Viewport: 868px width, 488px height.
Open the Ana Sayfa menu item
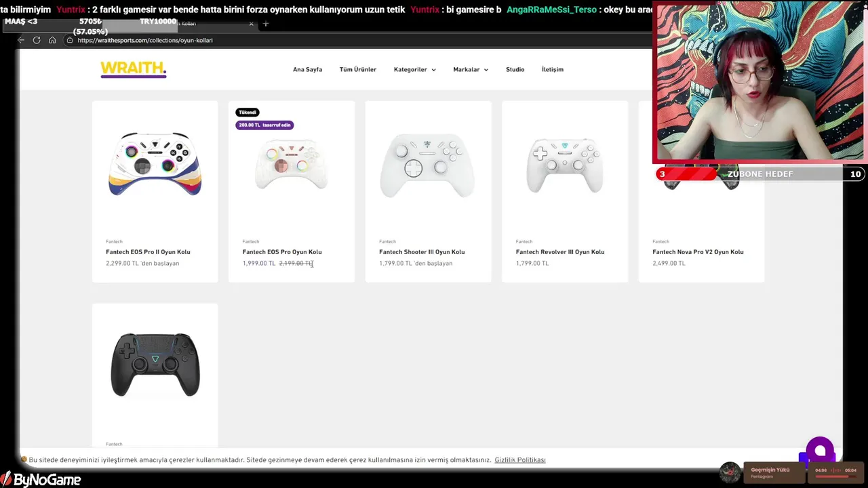coord(307,69)
